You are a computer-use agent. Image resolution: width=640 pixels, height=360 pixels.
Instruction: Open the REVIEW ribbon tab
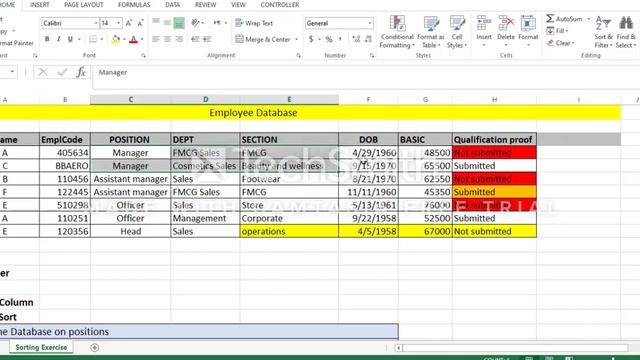tap(205, 4)
